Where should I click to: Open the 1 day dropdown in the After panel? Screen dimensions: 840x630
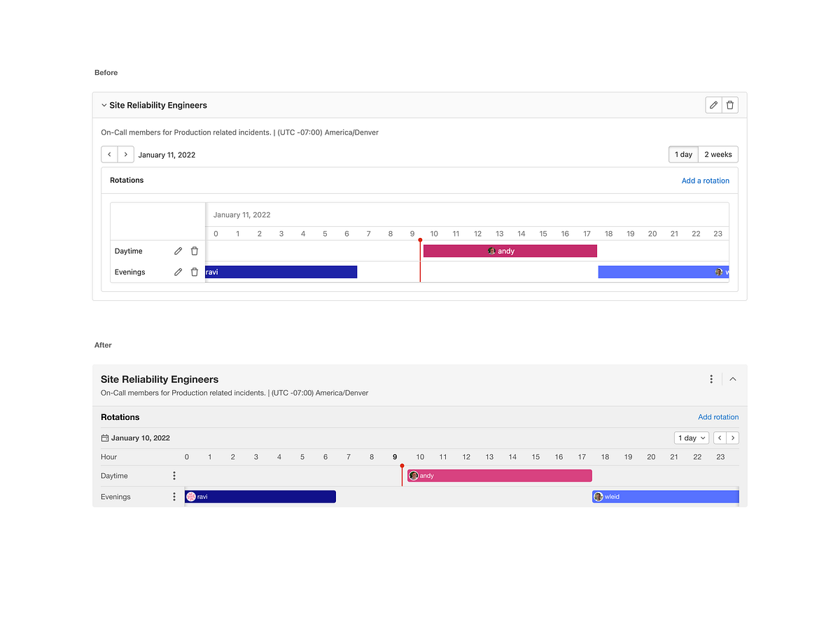coord(691,437)
